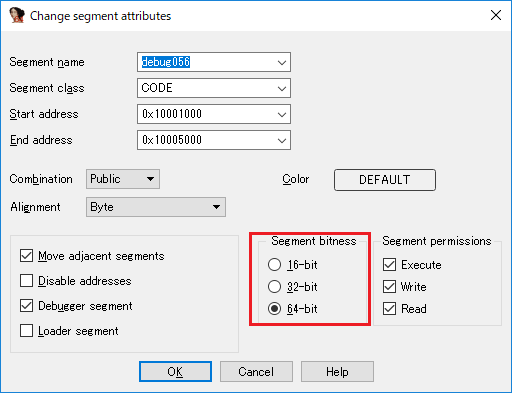Uncheck the Execute permission
Image resolution: width=512 pixels, height=393 pixels.
click(x=389, y=265)
